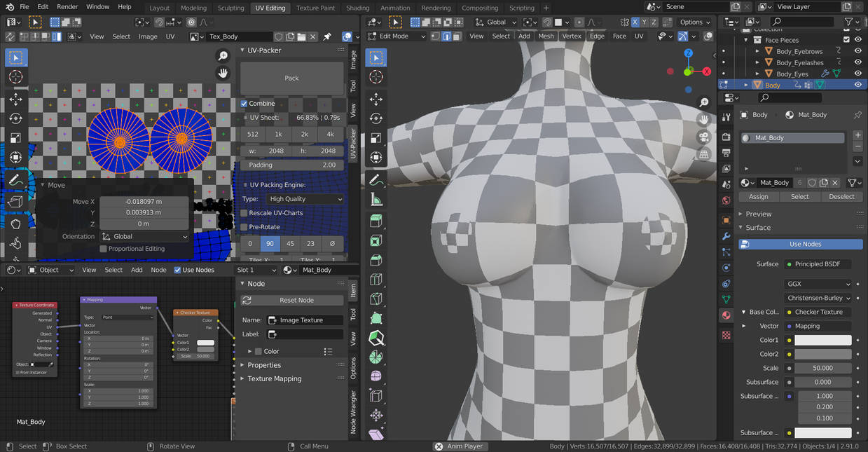The height and width of the screenshot is (452, 868).
Task: Unlink the Tex_Body image with X icon
Action: pyautogui.click(x=314, y=36)
